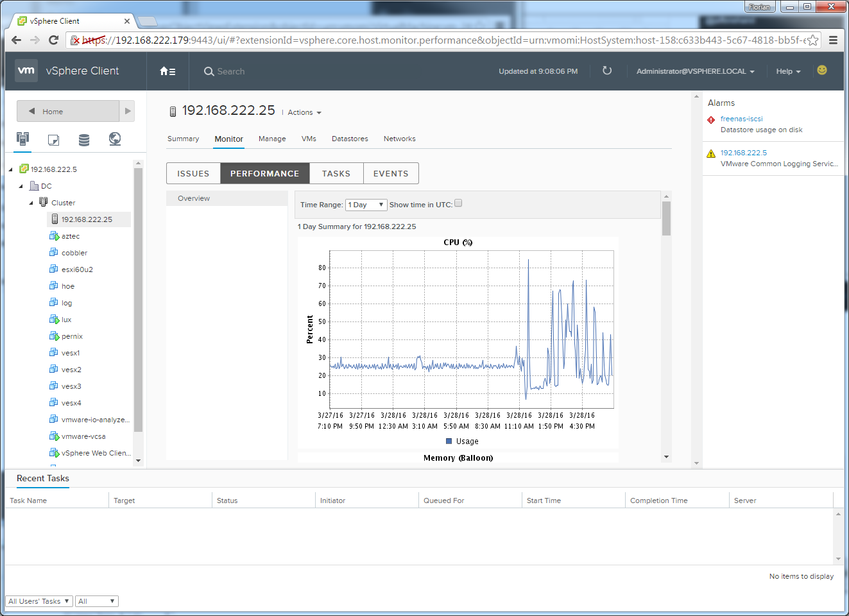Image resolution: width=849 pixels, height=616 pixels.
Task: Click the inventory tree scrollbar thumb
Action: [138, 300]
